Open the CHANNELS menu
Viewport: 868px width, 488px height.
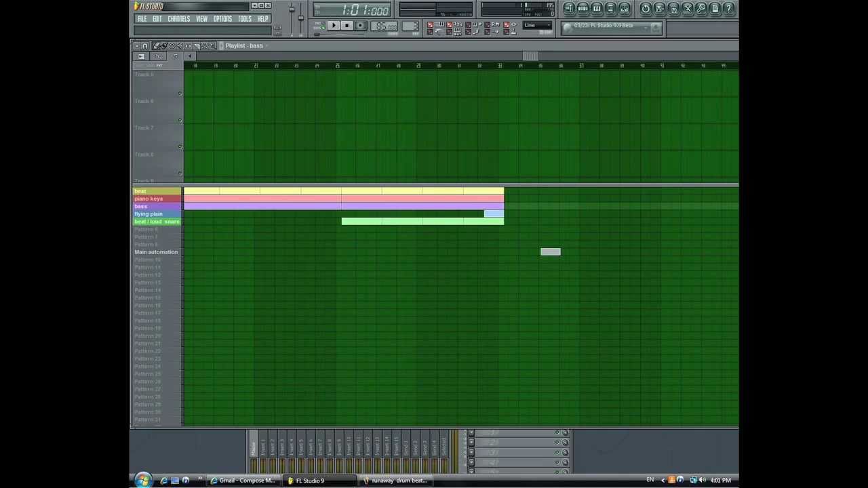[x=179, y=19]
